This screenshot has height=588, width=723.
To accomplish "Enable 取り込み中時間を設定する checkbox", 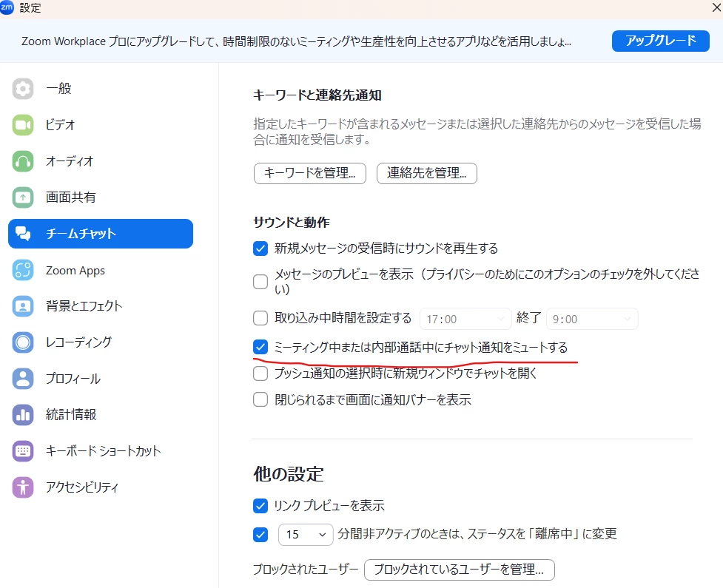I will pos(260,318).
